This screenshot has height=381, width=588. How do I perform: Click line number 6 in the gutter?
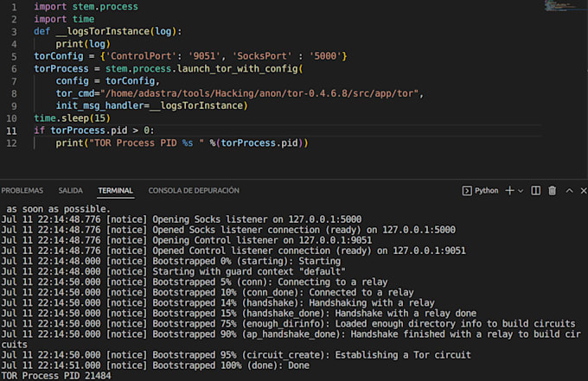14,69
